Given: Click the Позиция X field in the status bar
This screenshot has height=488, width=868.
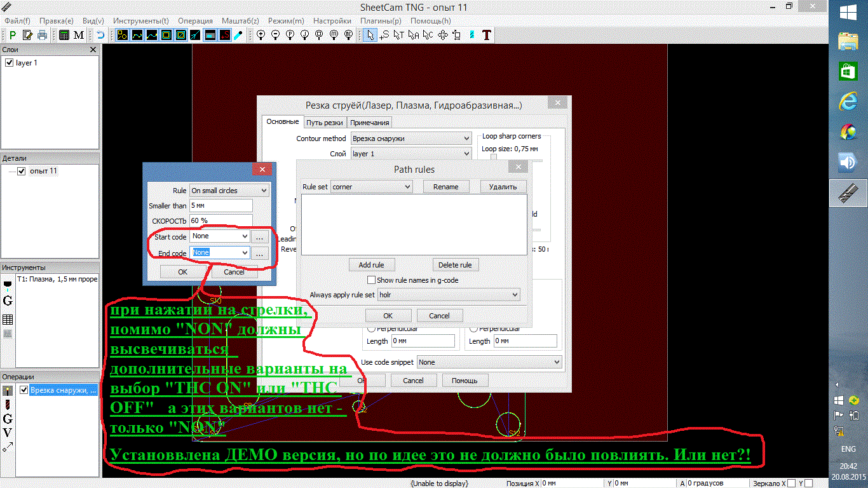Looking at the screenshot, I should (x=573, y=484).
